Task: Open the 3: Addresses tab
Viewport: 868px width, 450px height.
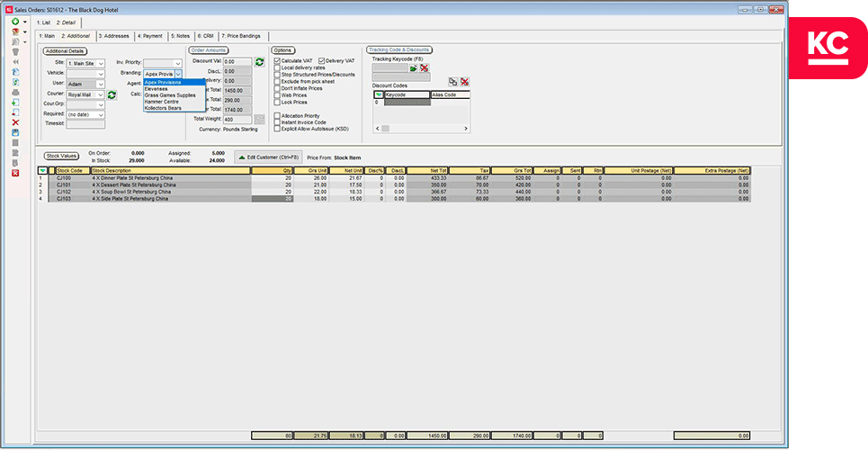Action: point(113,36)
